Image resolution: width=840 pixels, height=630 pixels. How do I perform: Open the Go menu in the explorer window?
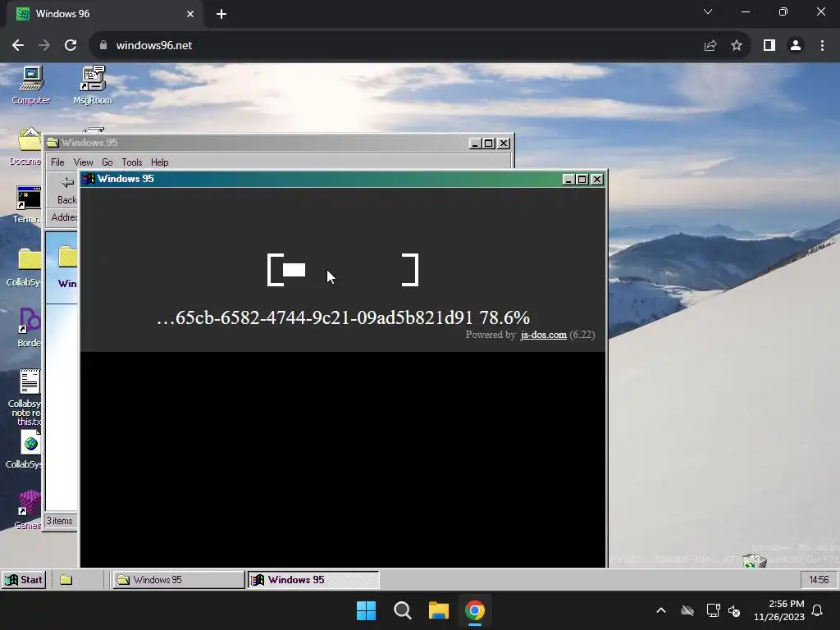tap(107, 162)
